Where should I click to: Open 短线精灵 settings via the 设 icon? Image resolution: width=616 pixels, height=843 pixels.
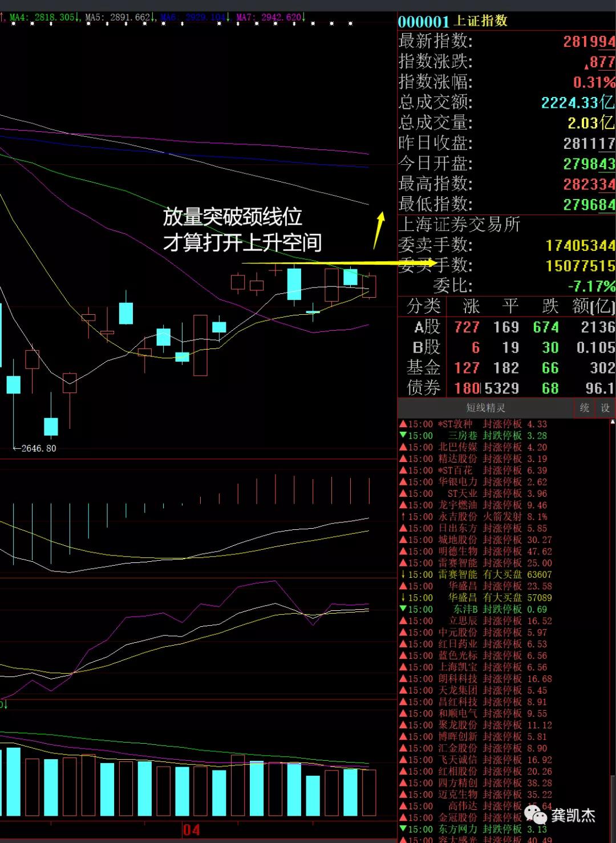[605, 408]
